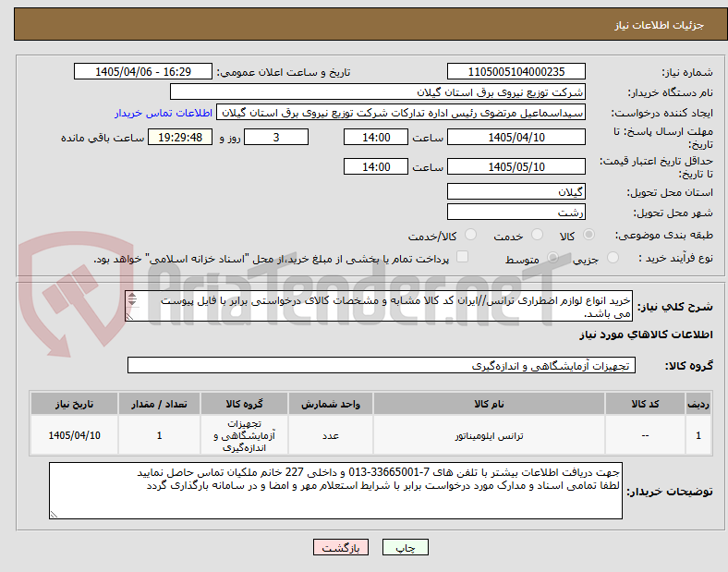Click the remaining time 19:29:48 field

tap(180, 137)
